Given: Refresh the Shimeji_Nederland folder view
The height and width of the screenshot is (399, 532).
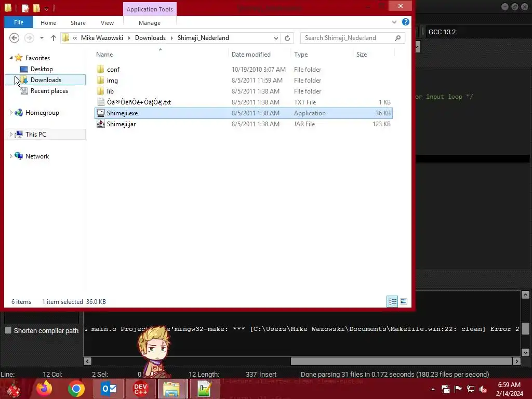Looking at the screenshot, I should [x=287, y=38].
